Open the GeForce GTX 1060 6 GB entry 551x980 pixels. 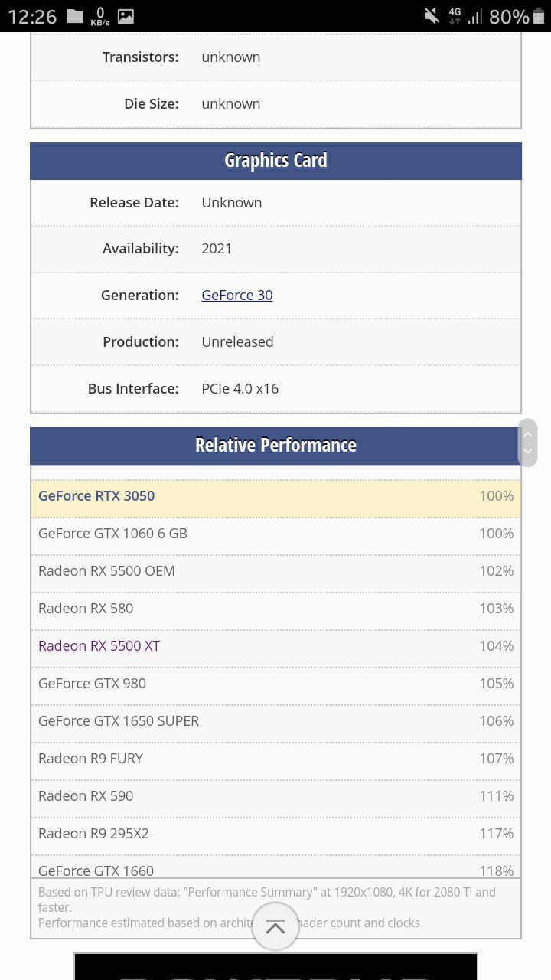112,533
